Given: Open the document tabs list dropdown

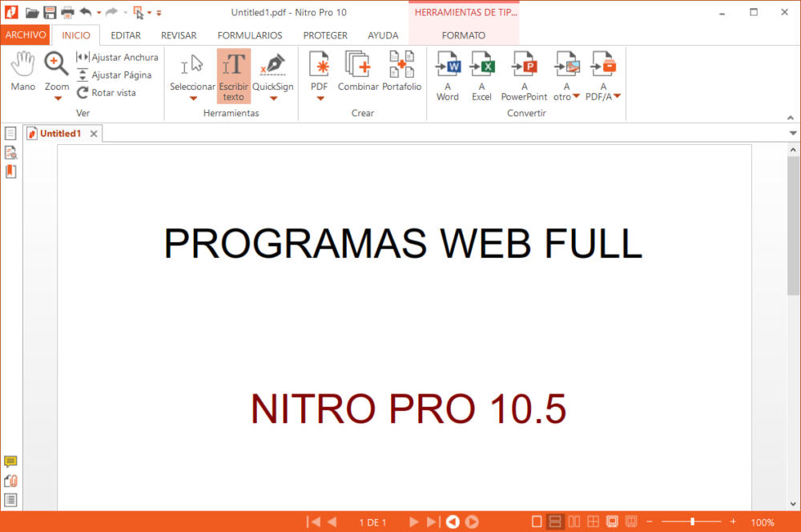Looking at the screenshot, I should click(x=793, y=133).
